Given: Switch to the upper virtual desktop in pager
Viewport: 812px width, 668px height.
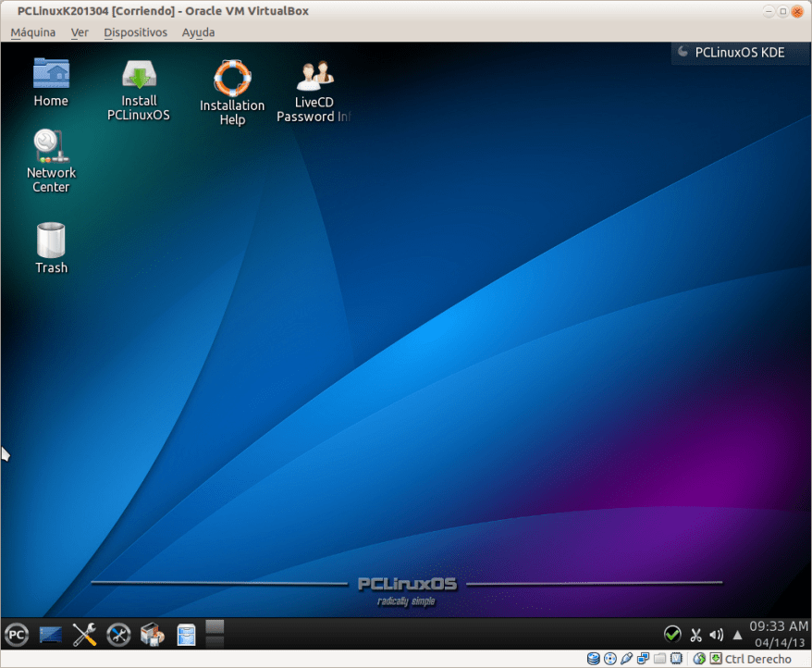Looking at the screenshot, I should pos(215,626).
